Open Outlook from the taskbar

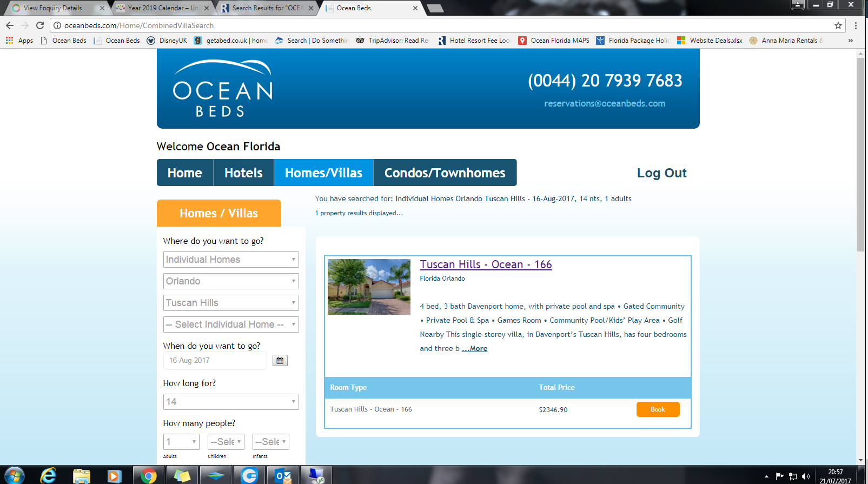[282, 475]
